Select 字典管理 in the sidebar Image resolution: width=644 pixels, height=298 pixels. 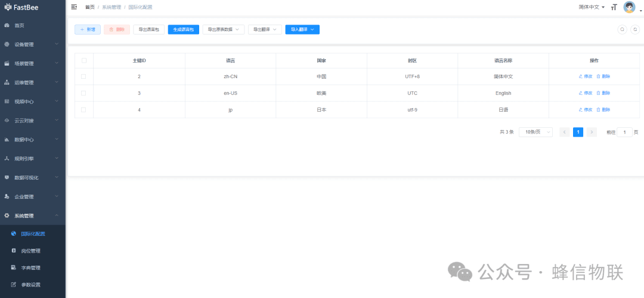coord(33,268)
